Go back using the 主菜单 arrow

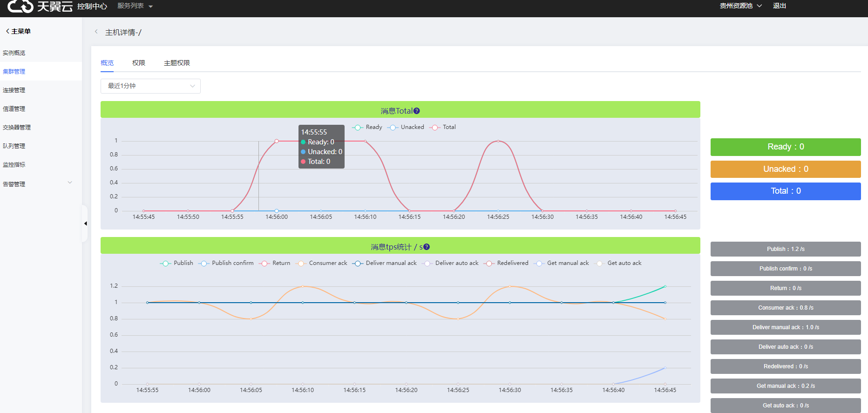point(7,31)
